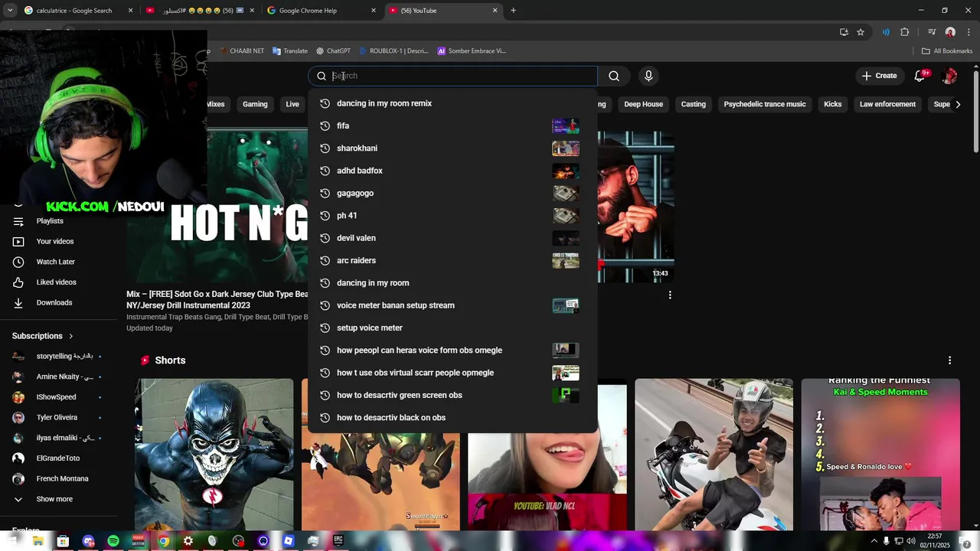The height and width of the screenshot is (551, 980).
Task: Choose the 'sharokhani' search suggestion
Action: (452, 148)
